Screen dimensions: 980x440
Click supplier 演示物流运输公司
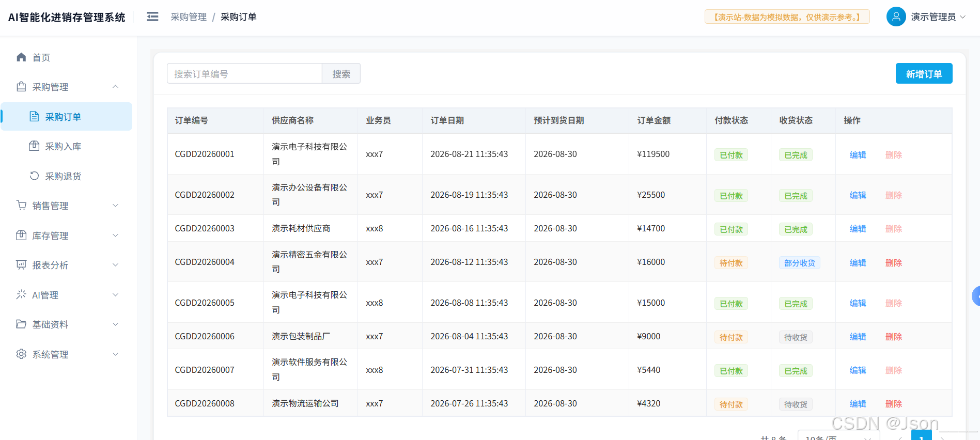pyautogui.click(x=305, y=403)
